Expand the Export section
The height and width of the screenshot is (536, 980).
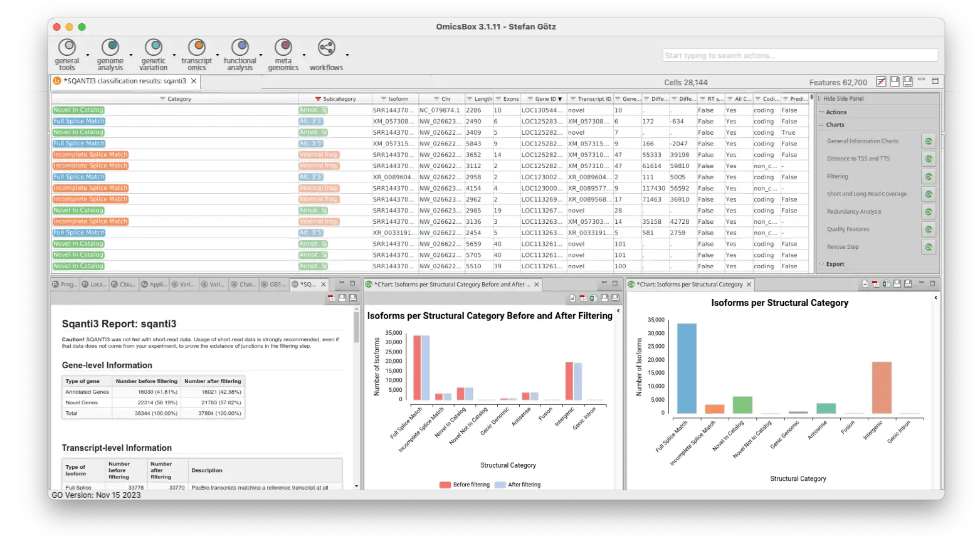[x=821, y=264]
